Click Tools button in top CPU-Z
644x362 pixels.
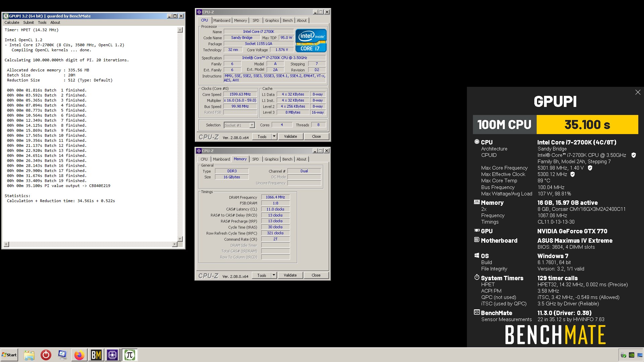click(x=262, y=136)
